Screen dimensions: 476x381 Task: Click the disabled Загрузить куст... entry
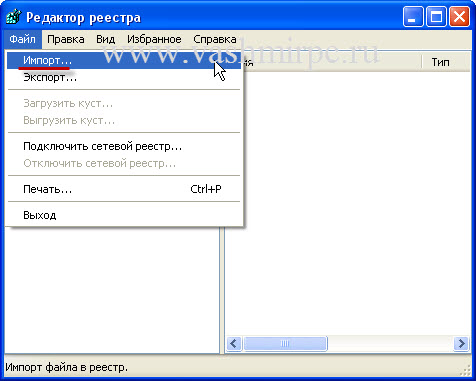pyautogui.click(x=124, y=103)
